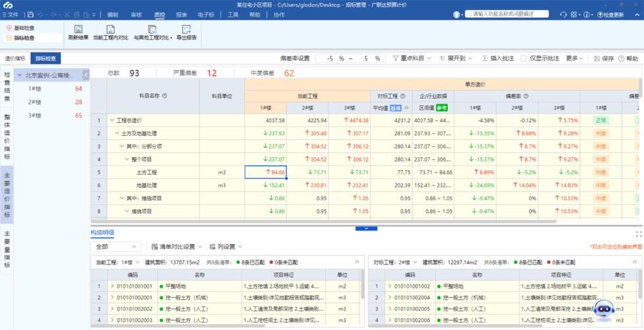Open the 电子标 menu tab
Viewport: 644px width, 330px height.
pyautogui.click(x=206, y=15)
